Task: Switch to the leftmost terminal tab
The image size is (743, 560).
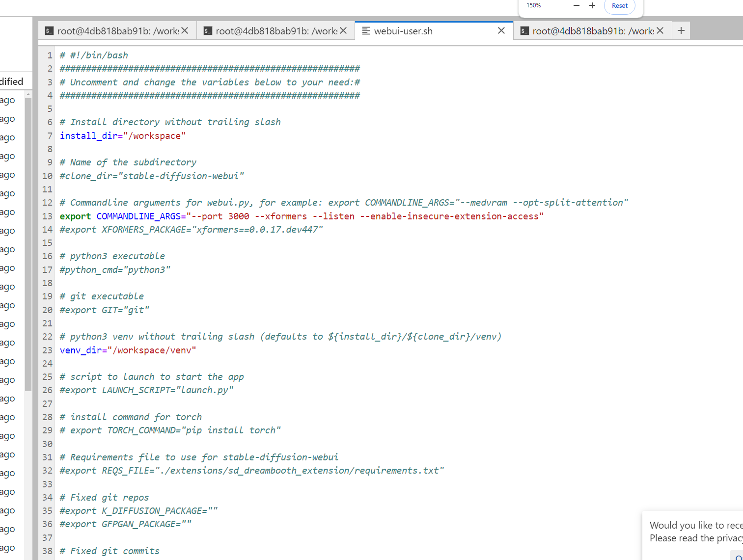Action: pyautogui.click(x=117, y=31)
